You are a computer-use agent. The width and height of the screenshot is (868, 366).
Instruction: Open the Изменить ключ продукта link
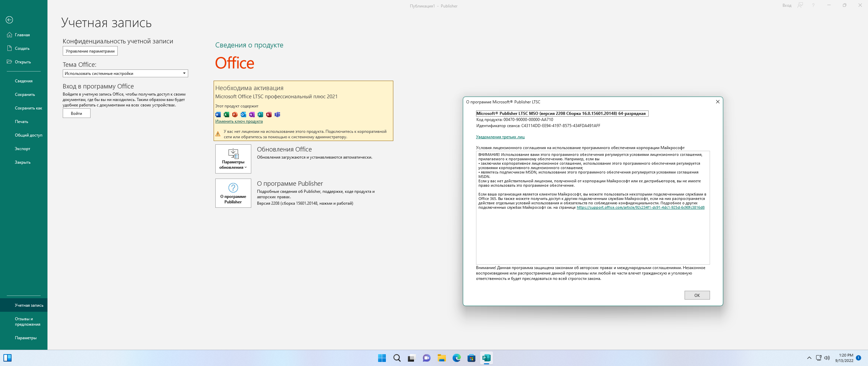point(239,121)
